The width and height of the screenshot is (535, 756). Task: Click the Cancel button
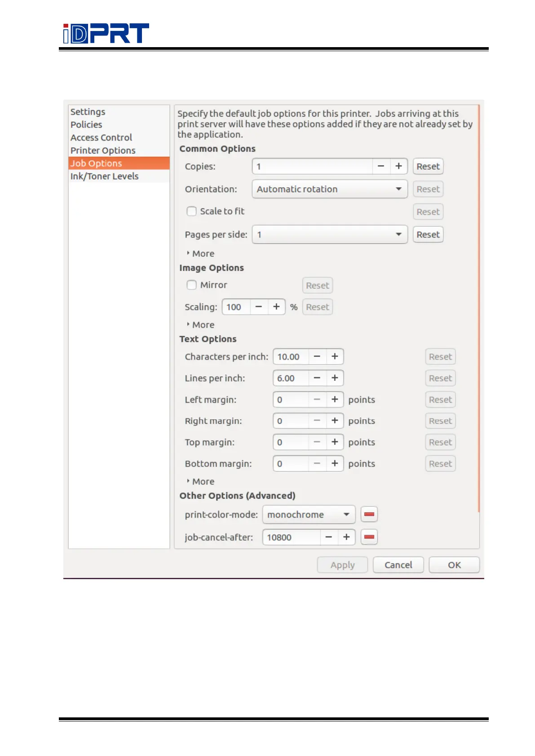(x=398, y=565)
